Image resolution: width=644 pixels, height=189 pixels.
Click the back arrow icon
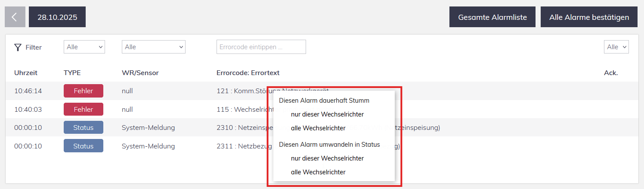15,17
